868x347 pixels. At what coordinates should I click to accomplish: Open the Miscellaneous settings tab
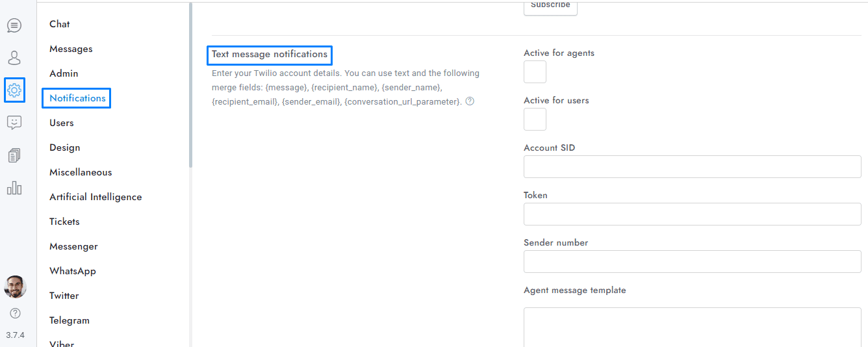click(x=81, y=172)
